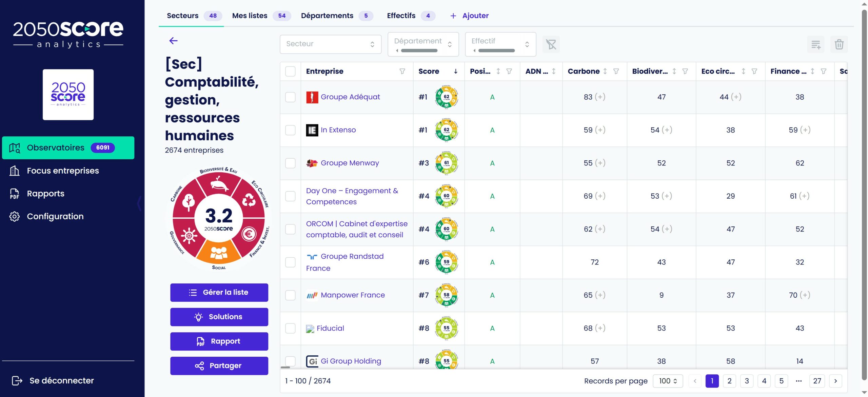Click the back arrow icon

click(x=173, y=41)
